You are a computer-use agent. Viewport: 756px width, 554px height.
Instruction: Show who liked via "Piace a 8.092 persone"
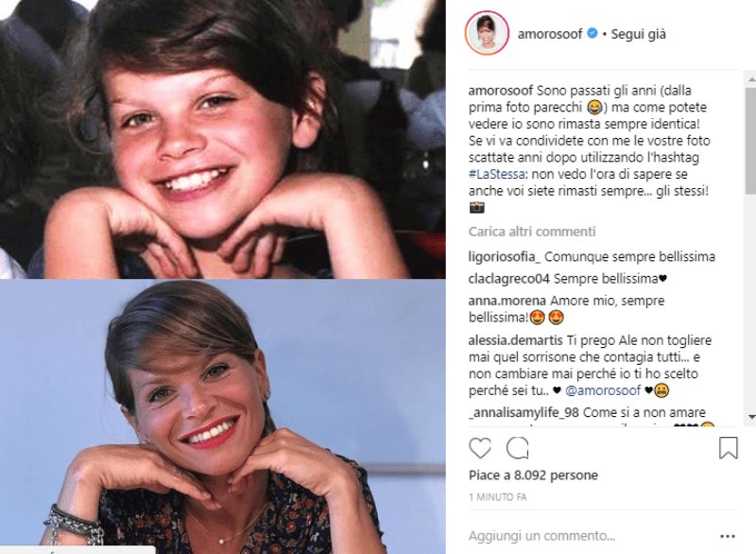coord(533,476)
